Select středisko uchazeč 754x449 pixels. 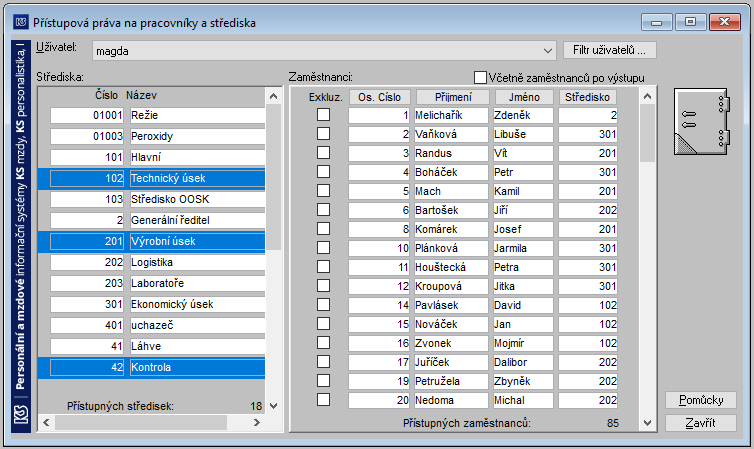point(152,325)
